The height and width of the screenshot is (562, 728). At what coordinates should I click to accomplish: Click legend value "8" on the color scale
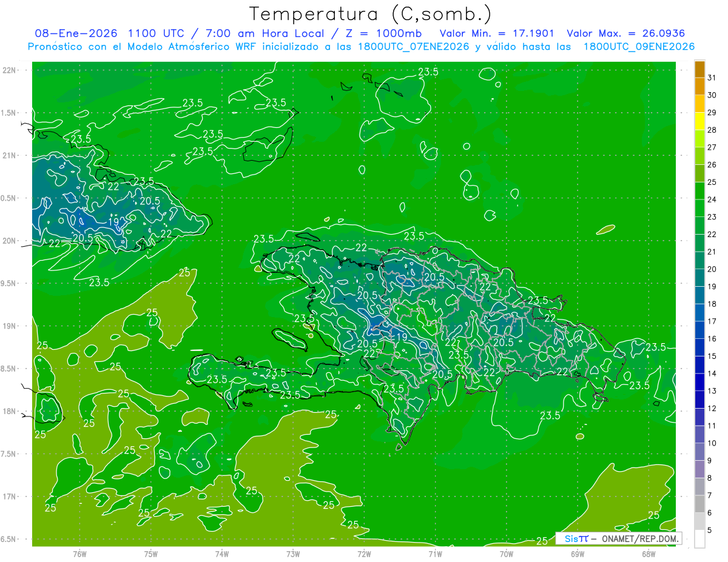click(710, 478)
